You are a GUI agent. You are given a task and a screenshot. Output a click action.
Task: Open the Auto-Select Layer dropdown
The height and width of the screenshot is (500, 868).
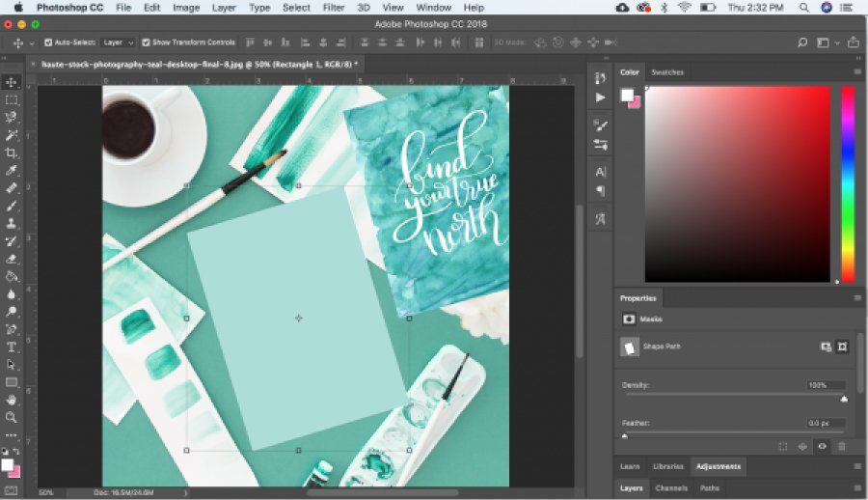(118, 42)
